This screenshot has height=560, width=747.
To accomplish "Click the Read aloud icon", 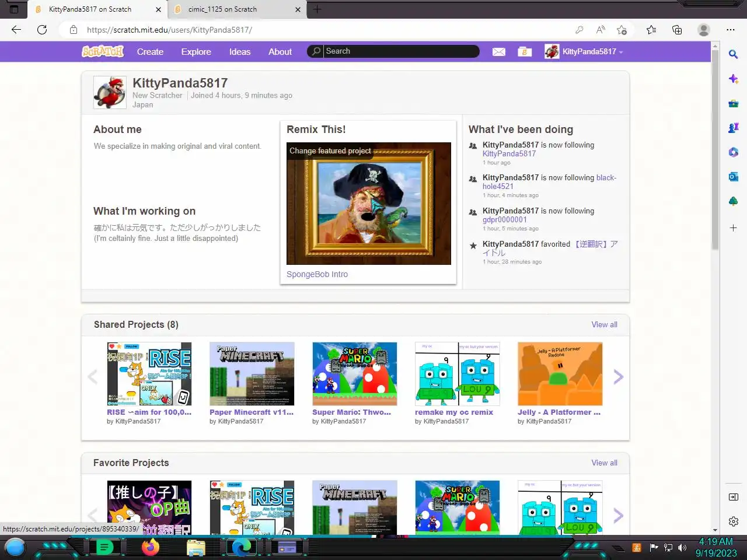I will [x=601, y=30].
